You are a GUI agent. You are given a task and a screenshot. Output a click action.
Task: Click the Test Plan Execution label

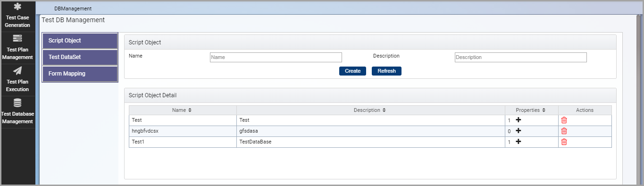pyautogui.click(x=17, y=85)
